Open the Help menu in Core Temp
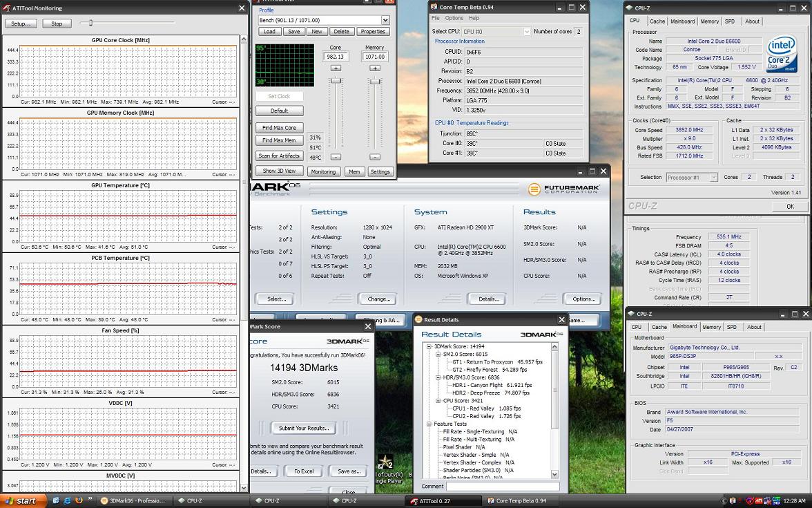Image resolution: width=812 pixels, height=508 pixels. pos(474,18)
